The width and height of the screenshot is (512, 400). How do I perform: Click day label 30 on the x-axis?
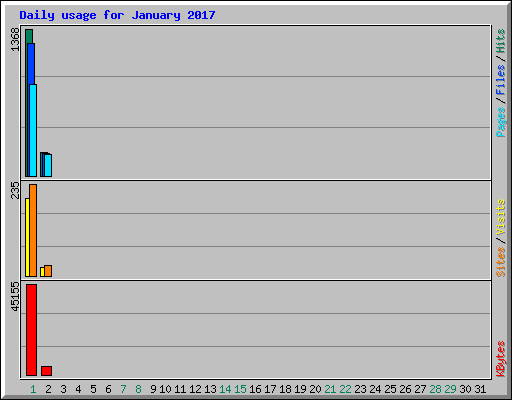tap(465, 389)
